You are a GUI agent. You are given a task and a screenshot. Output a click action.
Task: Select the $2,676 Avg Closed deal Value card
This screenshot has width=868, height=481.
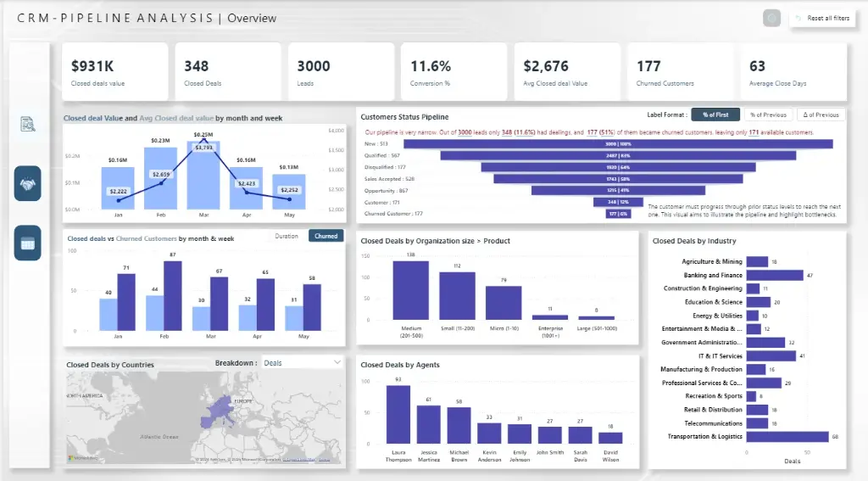(x=567, y=71)
